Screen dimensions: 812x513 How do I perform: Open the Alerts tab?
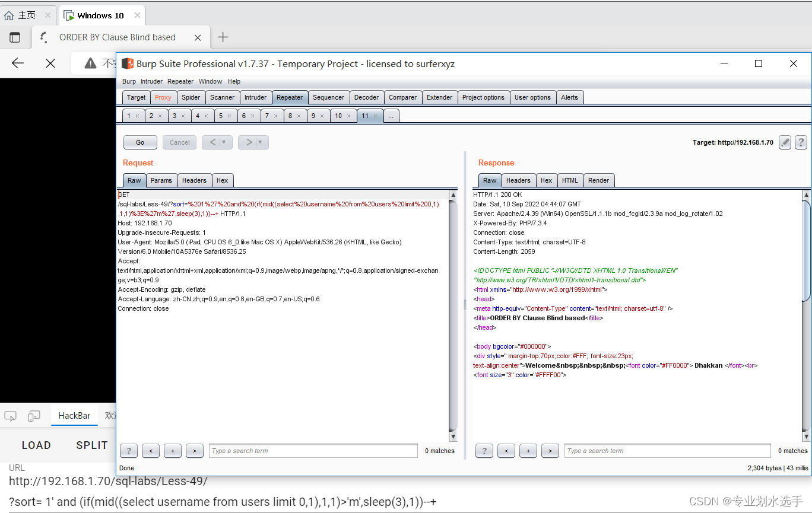click(569, 97)
